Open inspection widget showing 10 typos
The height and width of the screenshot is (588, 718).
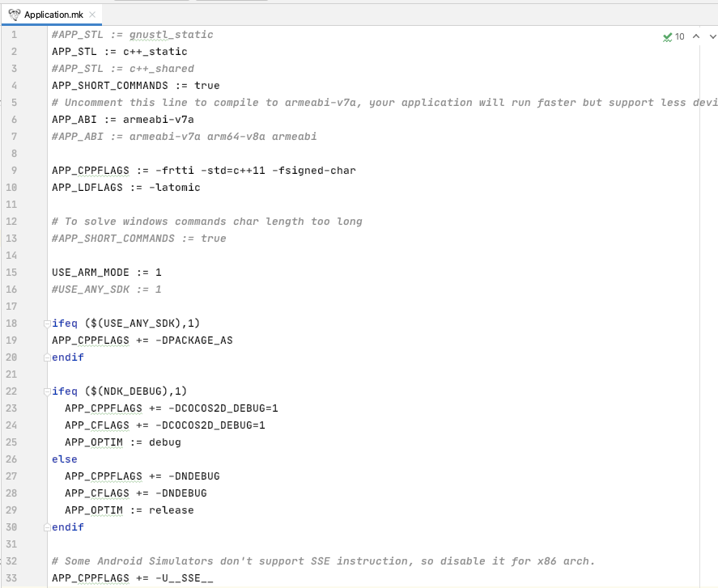coord(673,36)
